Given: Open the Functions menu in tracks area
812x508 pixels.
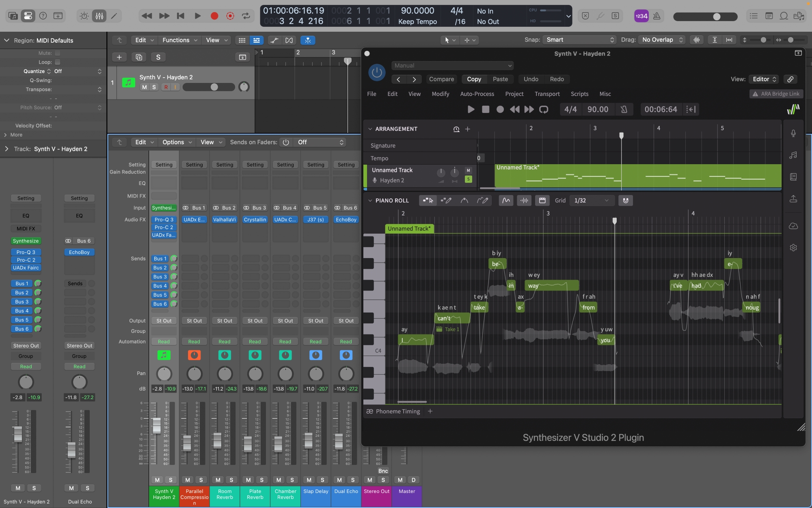Looking at the screenshot, I should tap(179, 40).
